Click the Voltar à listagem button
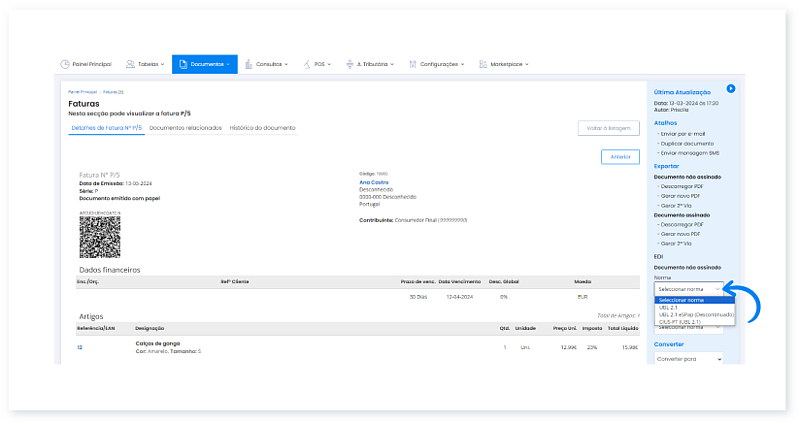800x424 pixels. coord(609,128)
